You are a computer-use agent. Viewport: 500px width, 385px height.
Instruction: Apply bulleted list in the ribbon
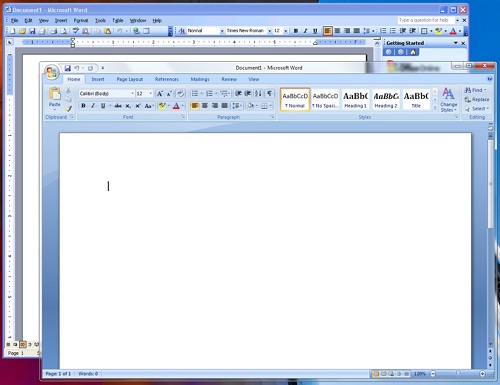[195, 94]
